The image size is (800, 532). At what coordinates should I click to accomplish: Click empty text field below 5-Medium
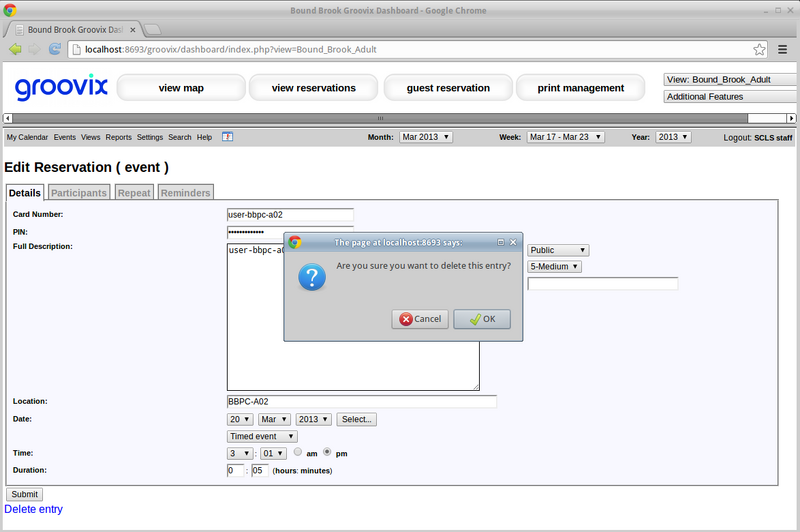[603, 284]
